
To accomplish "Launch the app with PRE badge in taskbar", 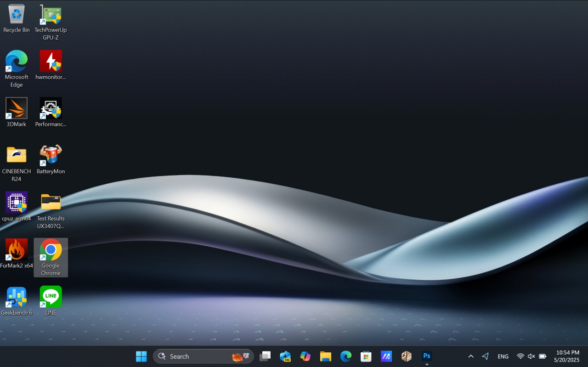I will click(x=285, y=356).
